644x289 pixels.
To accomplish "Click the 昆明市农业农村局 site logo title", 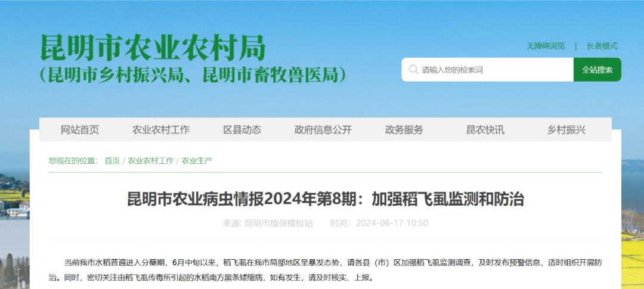I will pos(153,48).
